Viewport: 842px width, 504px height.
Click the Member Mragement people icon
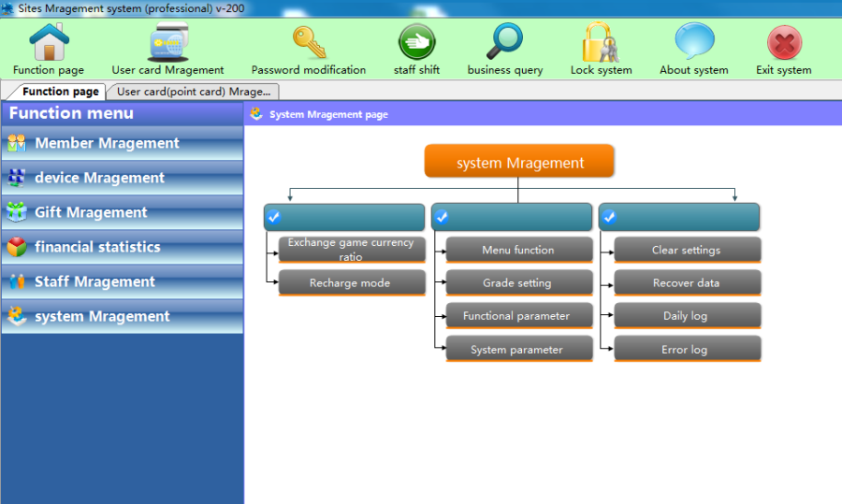17,143
